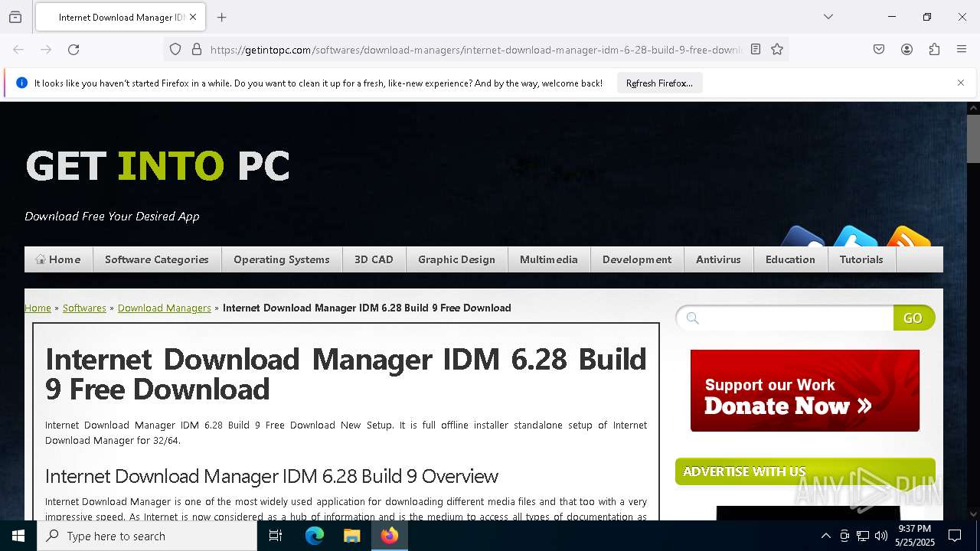Go back to the previous page
This screenshot has width=980, height=551.
point(18,49)
